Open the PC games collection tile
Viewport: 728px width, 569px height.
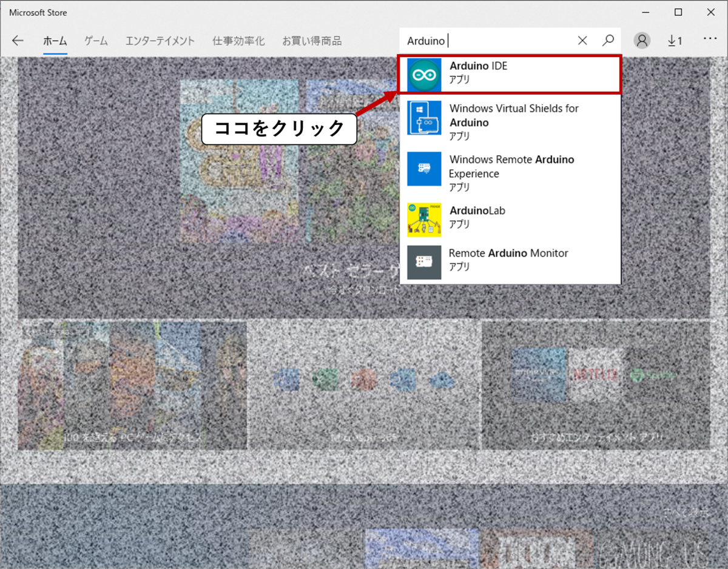coord(132,385)
